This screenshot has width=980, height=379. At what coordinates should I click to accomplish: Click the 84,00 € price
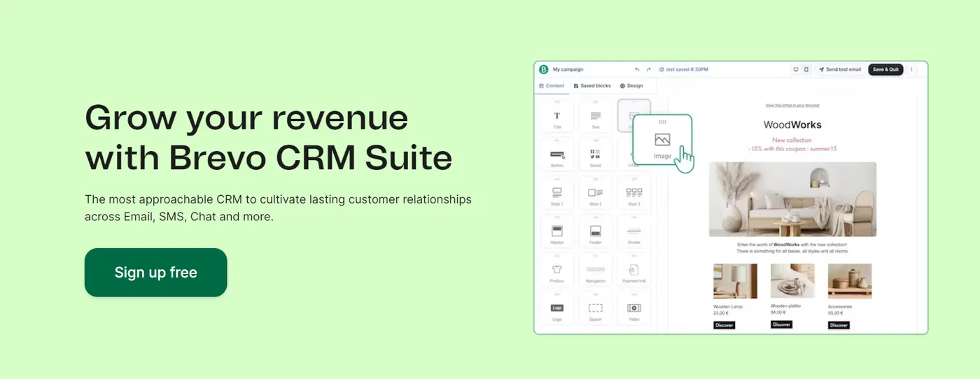(778, 313)
